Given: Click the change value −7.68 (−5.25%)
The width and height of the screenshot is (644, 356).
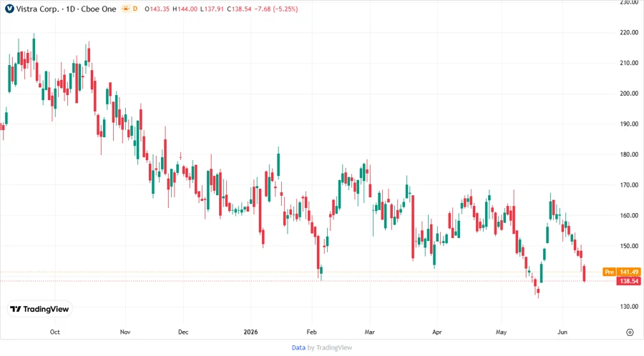Looking at the screenshot, I should pos(276,9).
